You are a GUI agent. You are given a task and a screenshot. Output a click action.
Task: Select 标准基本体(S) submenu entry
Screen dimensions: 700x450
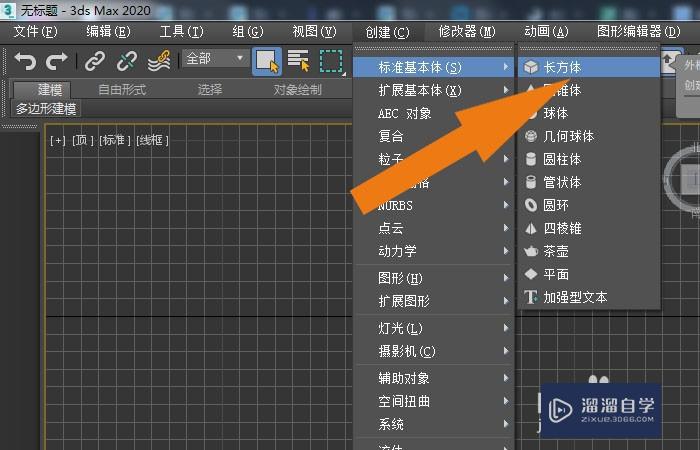click(434, 67)
